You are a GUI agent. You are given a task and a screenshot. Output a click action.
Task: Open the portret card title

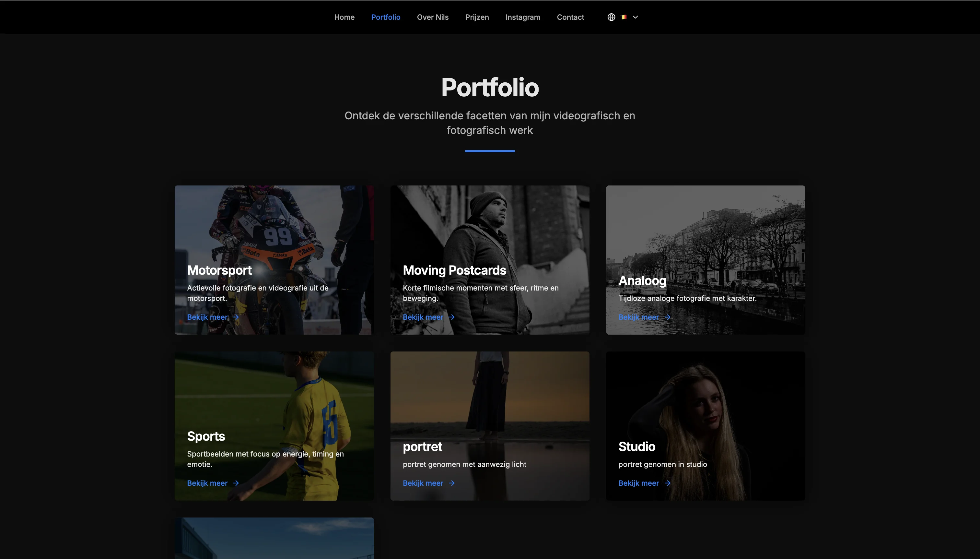[x=422, y=447]
